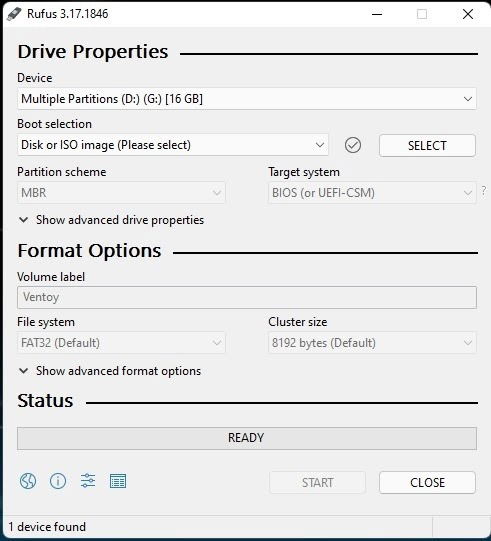This screenshot has height=541, width=491.
Task: Open application settings sliders icon
Action: 88,481
